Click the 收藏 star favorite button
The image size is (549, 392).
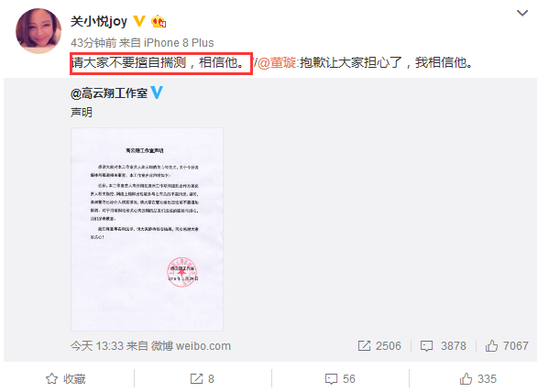pos(66,378)
